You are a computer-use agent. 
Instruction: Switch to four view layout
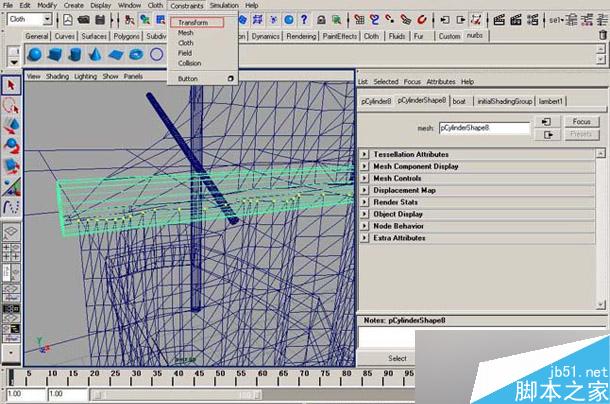11,252
